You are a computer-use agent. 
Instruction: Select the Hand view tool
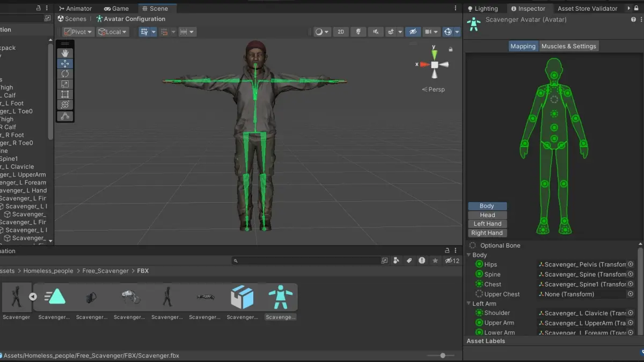click(65, 53)
